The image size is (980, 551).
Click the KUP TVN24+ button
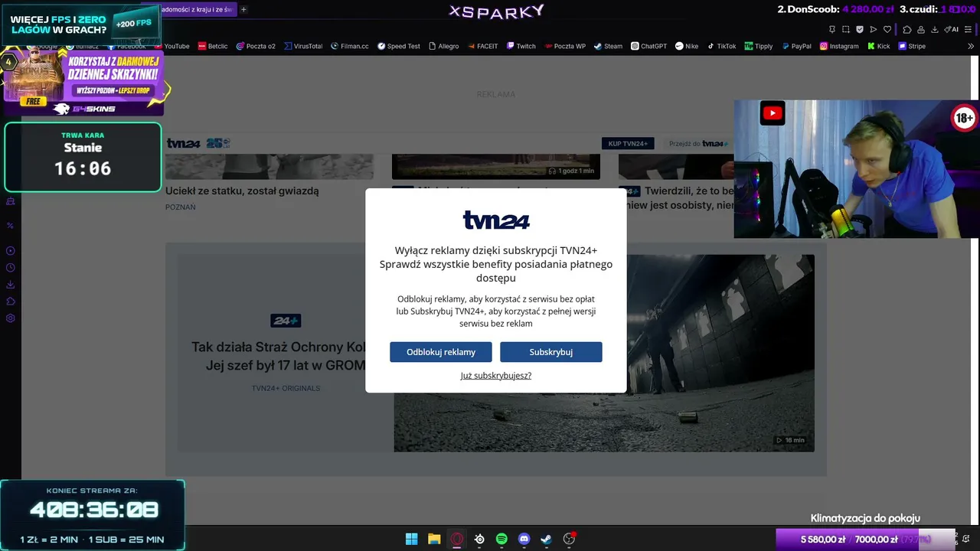pos(628,143)
